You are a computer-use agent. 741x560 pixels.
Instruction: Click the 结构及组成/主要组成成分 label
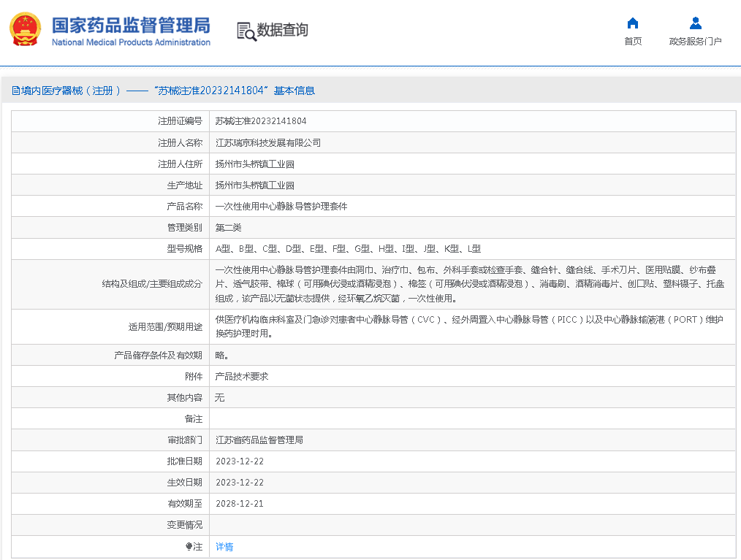coord(152,284)
